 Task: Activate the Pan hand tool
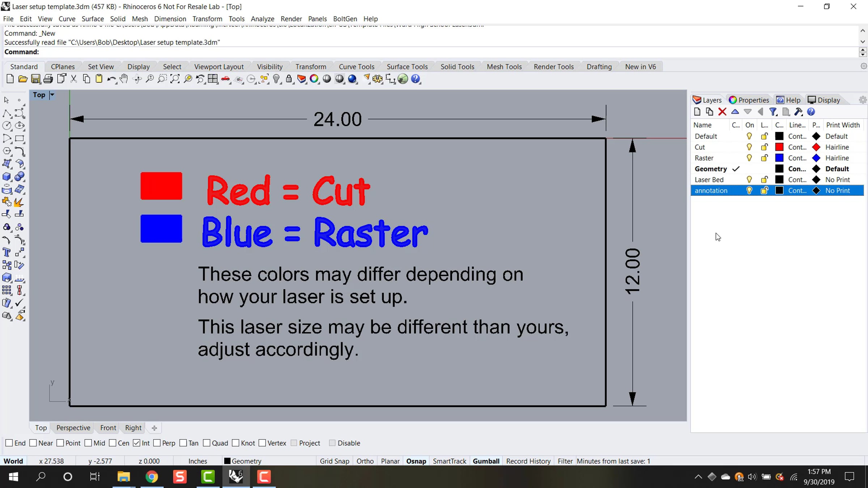124,79
